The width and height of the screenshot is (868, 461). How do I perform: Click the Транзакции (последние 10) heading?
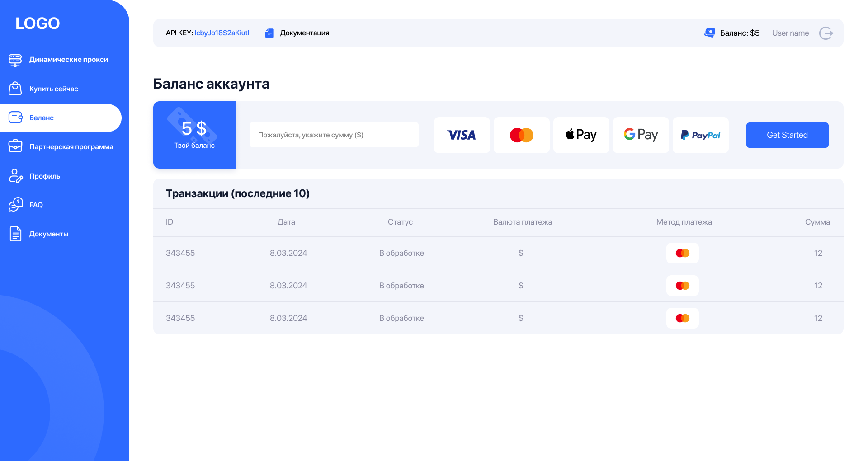coord(238,193)
